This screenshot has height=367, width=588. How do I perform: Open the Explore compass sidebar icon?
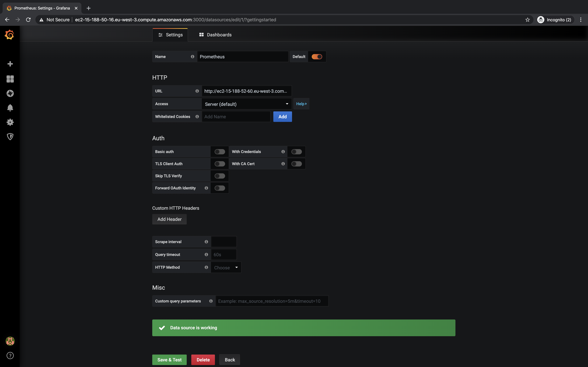tap(10, 93)
